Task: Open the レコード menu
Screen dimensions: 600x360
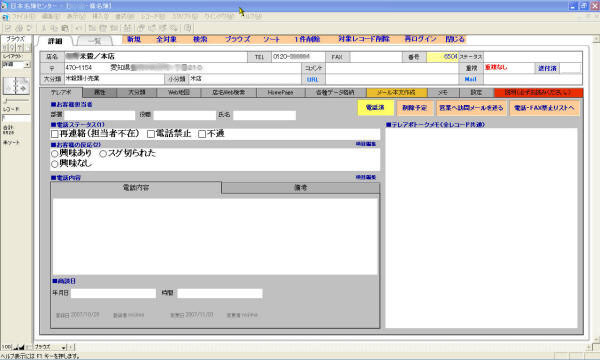Action: [153, 17]
